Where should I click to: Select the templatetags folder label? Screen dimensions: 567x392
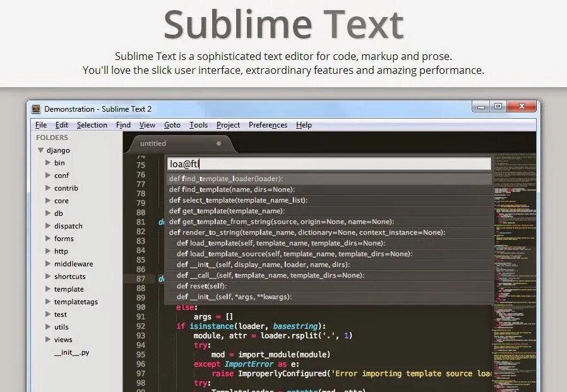tap(76, 302)
